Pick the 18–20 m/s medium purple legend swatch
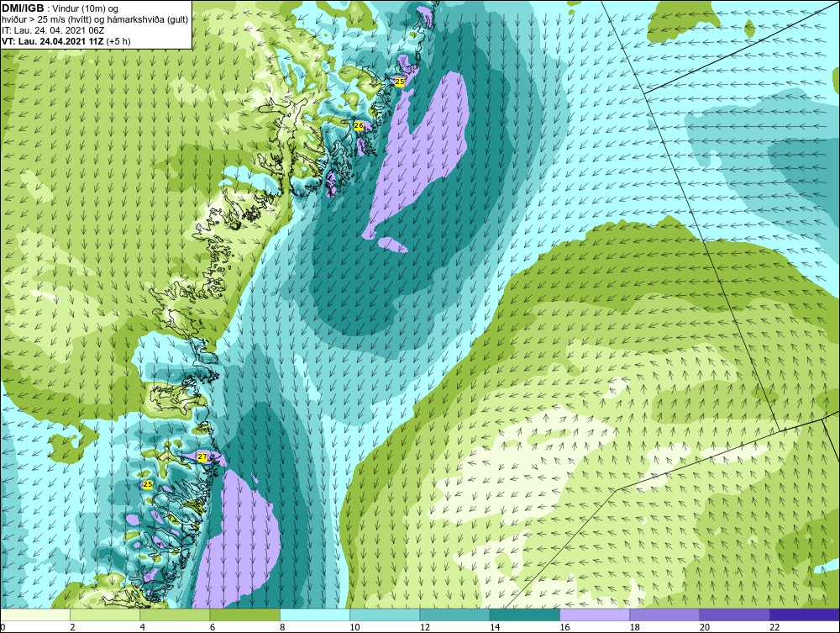 point(664,615)
